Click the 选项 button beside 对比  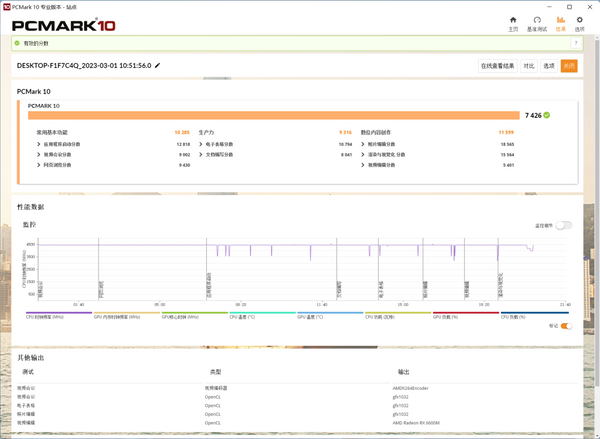point(549,66)
